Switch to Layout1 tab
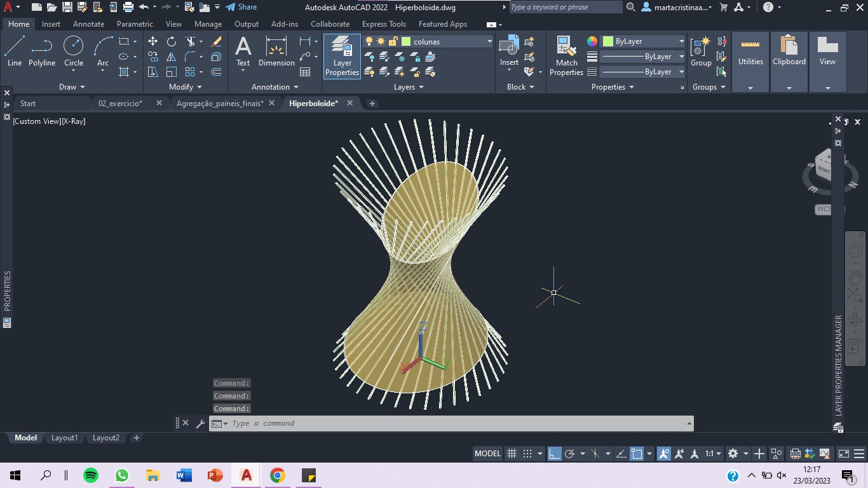This screenshot has height=488, width=868. [64, 438]
